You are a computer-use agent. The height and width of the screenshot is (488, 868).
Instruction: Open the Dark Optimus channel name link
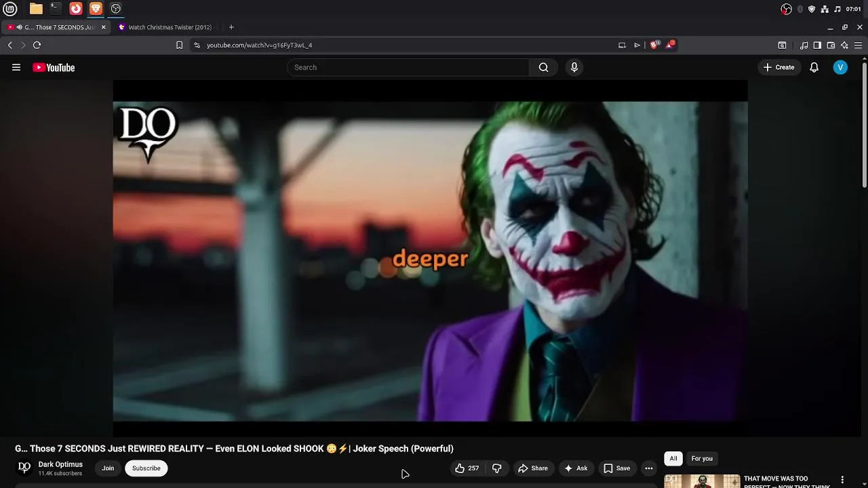tap(60, 464)
